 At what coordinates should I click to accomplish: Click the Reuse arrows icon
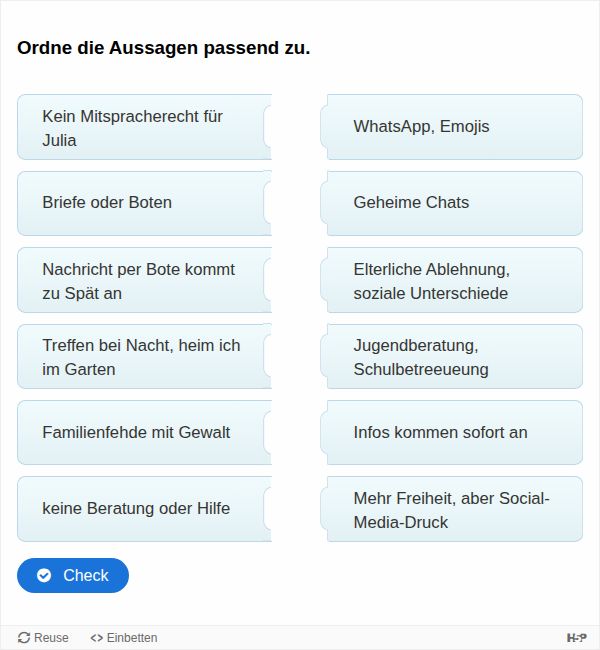[24, 637]
